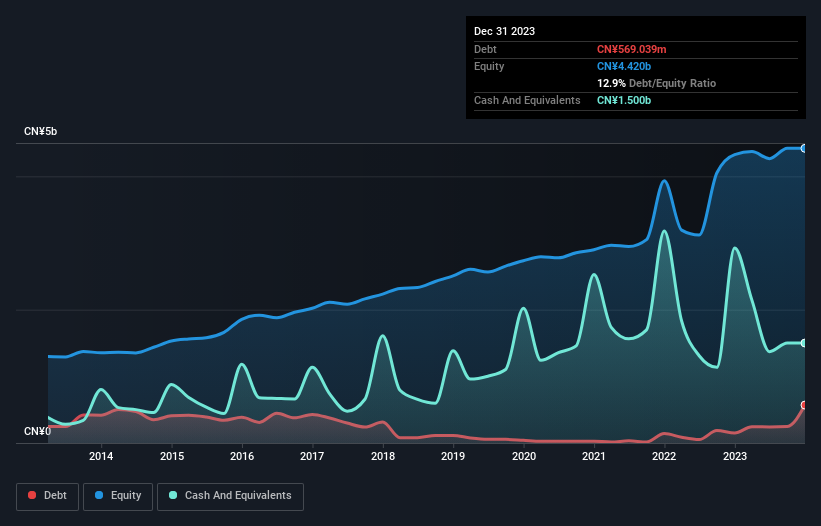Viewport: 821px width, 526px height.
Task: Click the CN¥1.500b cash value
Action: click(x=624, y=100)
